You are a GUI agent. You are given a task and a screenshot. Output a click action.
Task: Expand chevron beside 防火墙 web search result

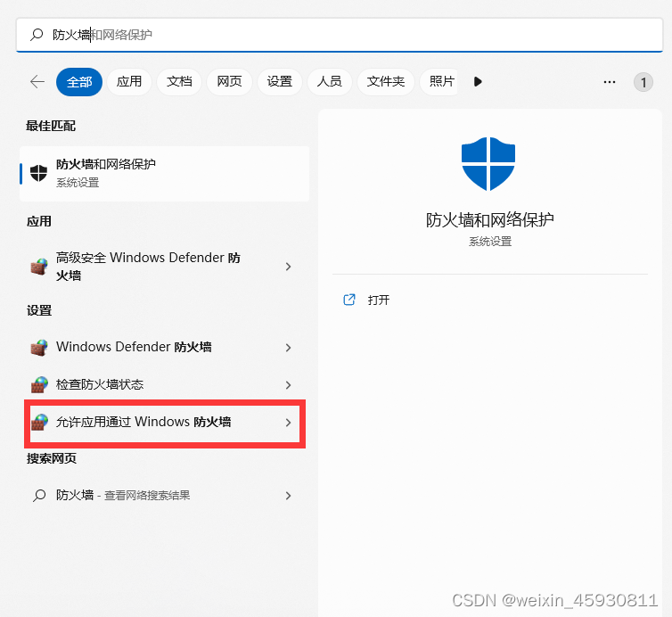click(289, 496)
